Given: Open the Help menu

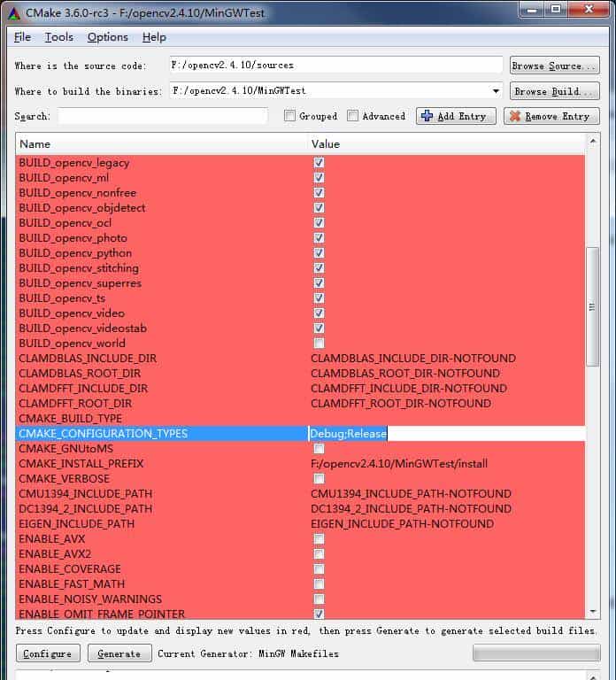Looking at the screenshot, I should pyautogui.click(x=154, y=37).
